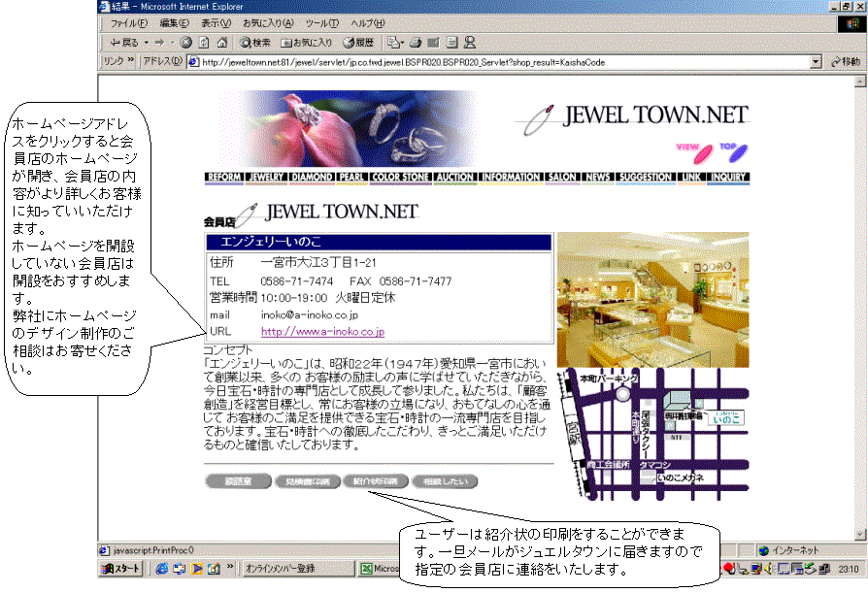Screen dimensions: 868x593
Task: Launch Internet Explorer from quick launch
Action: coord(161,568)
